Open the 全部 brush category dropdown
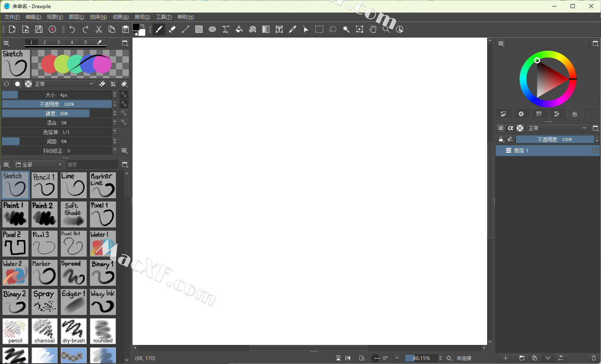601x364 pixels. pyautogui.click(x=38, y=165)
